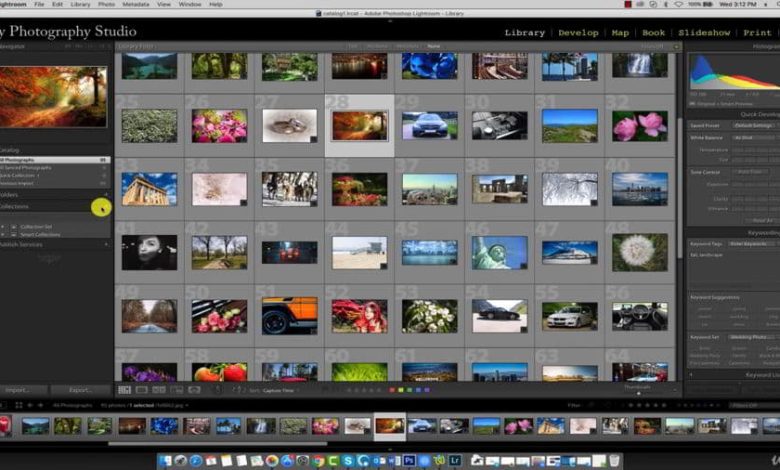Toggle the red color label filter
This screenshot has height=470, width=780.
pyautogui.click(x=392, y=390)
